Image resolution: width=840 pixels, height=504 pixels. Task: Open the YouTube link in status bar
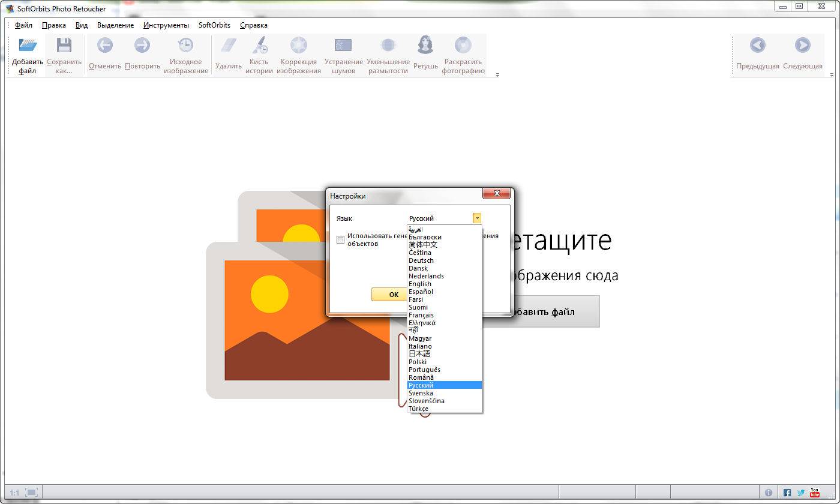[x=814, y=493]
